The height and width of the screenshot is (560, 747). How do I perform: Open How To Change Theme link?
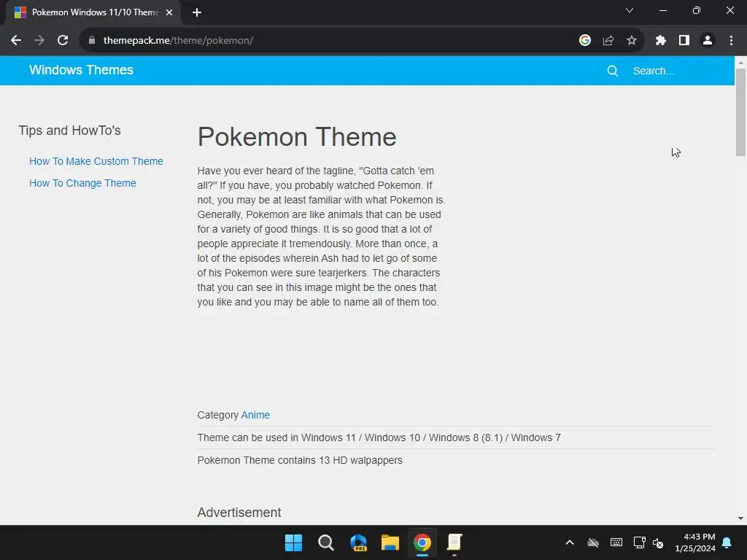82,183
